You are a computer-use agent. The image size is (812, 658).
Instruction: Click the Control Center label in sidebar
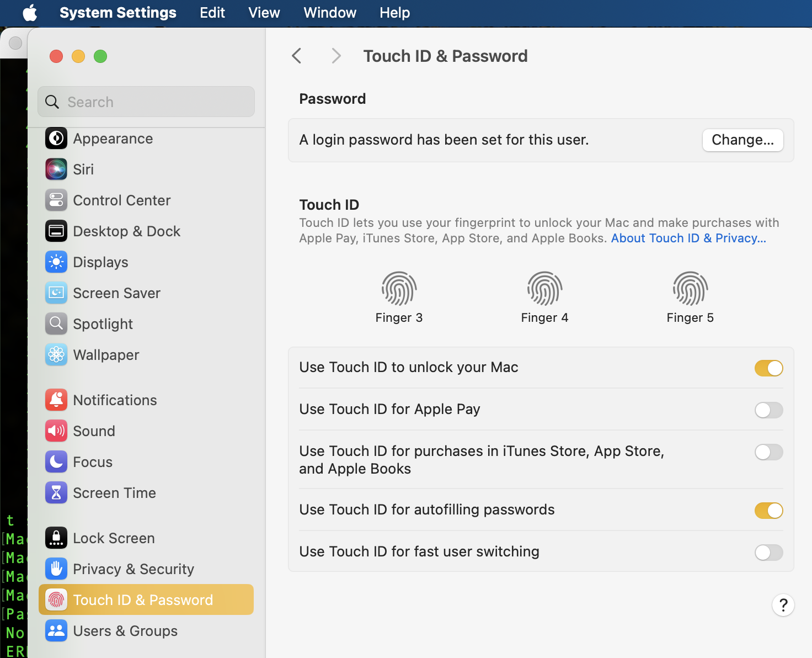pos(122,200)
